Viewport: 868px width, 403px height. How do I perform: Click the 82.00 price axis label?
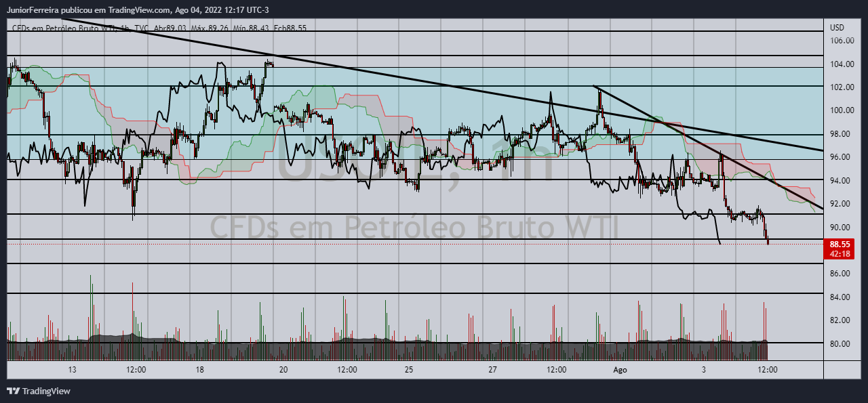[x=841, y=320]
